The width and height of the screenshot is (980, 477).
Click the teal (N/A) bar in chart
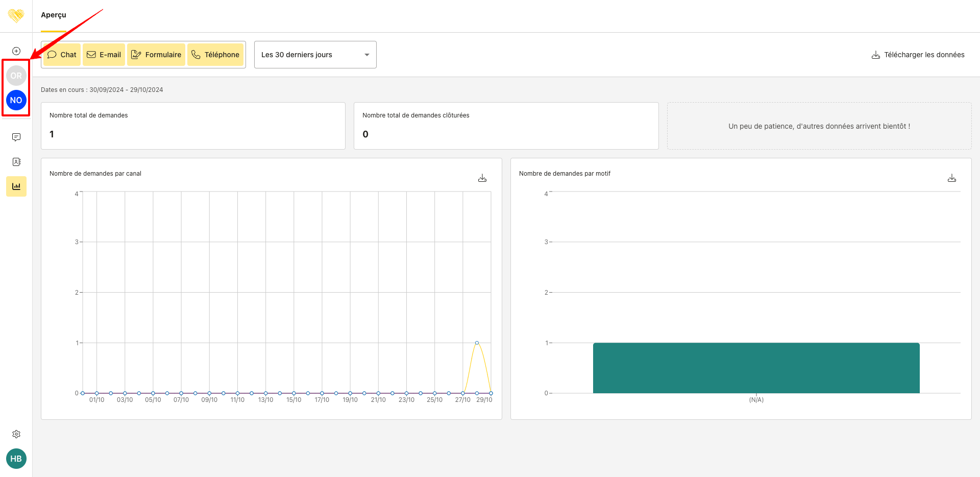point(756,368)
